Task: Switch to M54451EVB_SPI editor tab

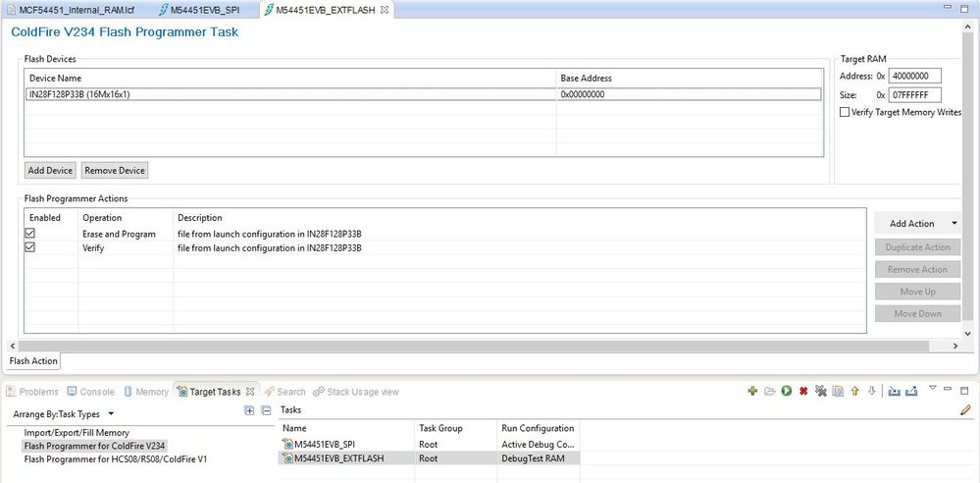Action: tap(199, 10)
